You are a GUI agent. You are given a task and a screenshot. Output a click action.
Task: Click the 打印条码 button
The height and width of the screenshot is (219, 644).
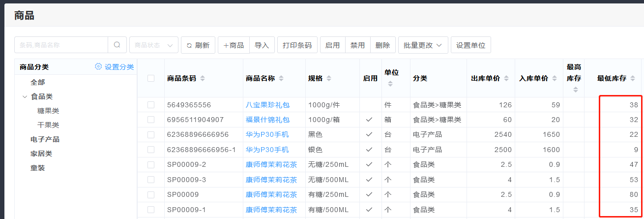297,45
